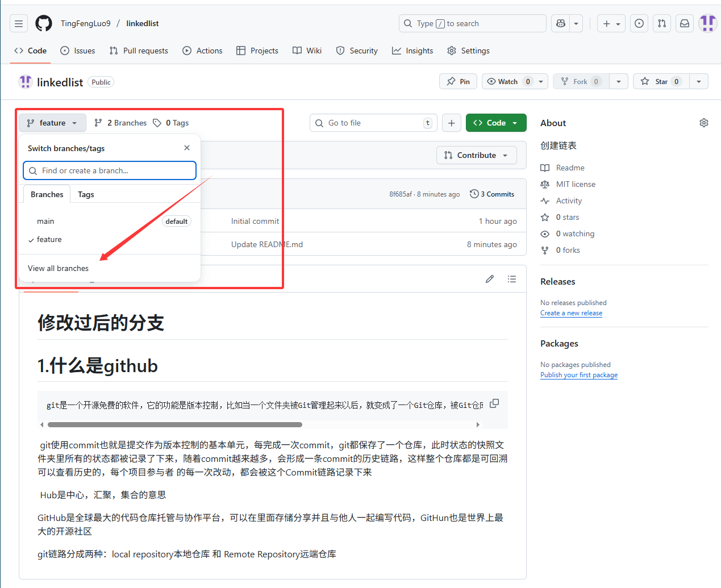Image resolution: width=721 pixels, height=588 pixels.
Task: Click the GitHub logo home icon
Action: [44, 23]
